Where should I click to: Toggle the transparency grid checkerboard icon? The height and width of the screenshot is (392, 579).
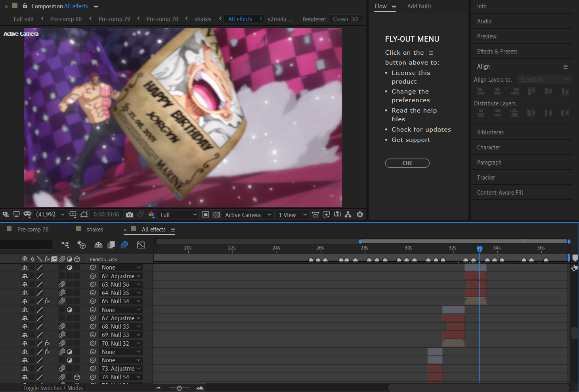click(216, 214)
